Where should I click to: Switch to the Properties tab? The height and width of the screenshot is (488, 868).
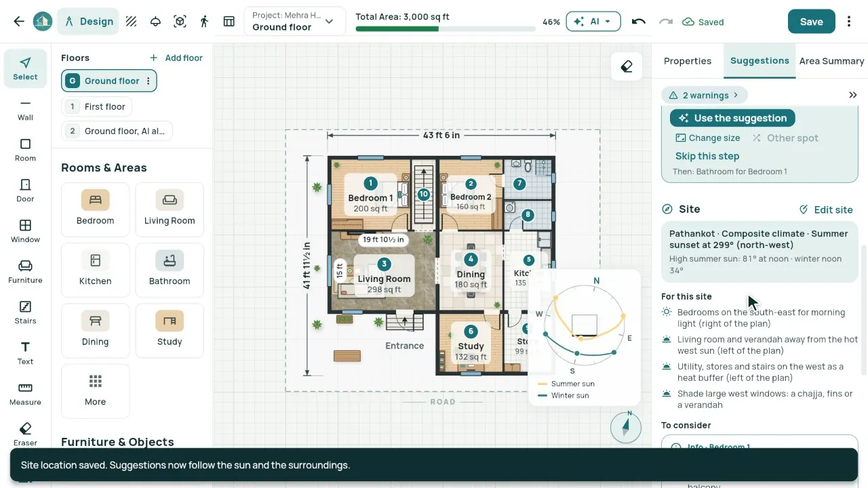click(x=688, y=61)
